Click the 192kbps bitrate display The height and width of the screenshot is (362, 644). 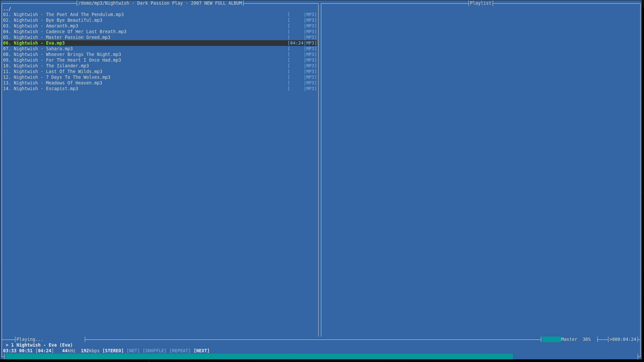coord(90,351)
